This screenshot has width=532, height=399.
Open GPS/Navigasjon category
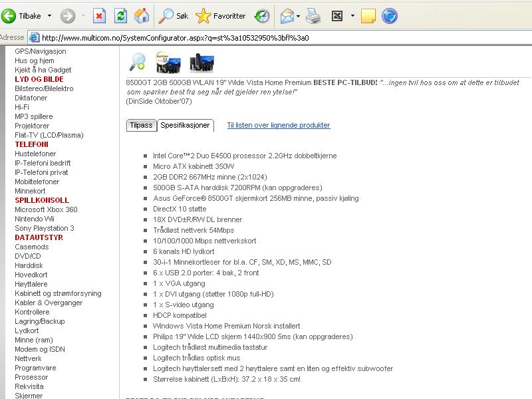pos(41,51)
